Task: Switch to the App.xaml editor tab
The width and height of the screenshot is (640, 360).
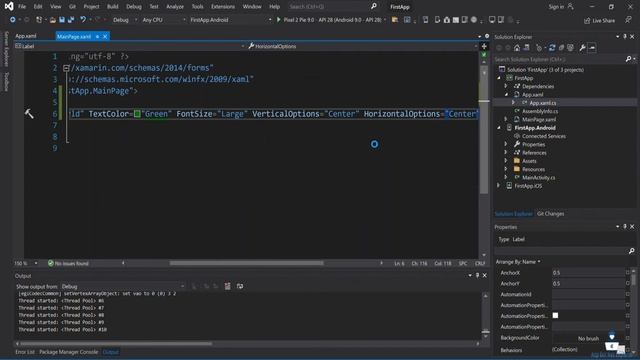Action: coord(26,36)
